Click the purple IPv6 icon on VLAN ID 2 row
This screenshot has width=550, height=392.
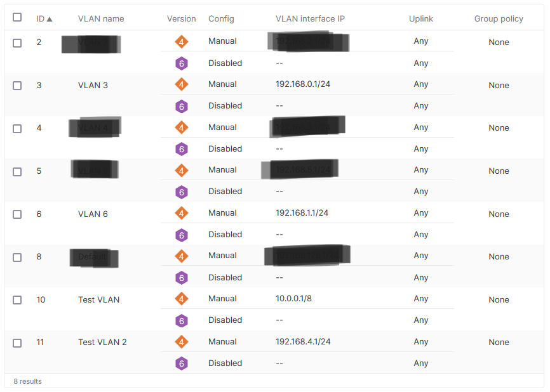pos(182,63)
